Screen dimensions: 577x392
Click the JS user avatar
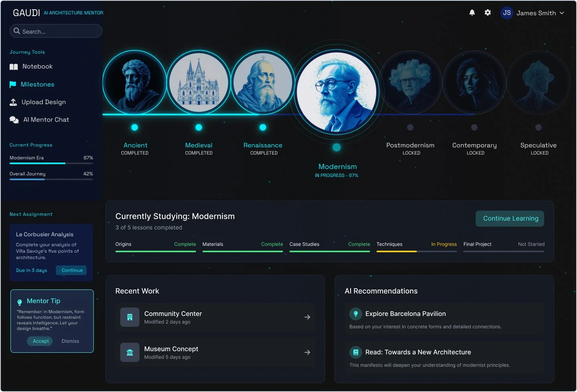(507, 13)
